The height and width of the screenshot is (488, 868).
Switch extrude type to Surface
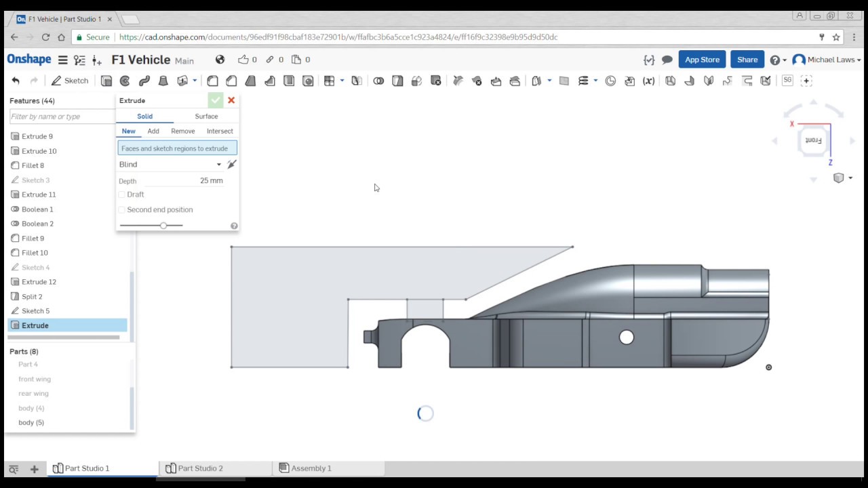tap(206, 116)
